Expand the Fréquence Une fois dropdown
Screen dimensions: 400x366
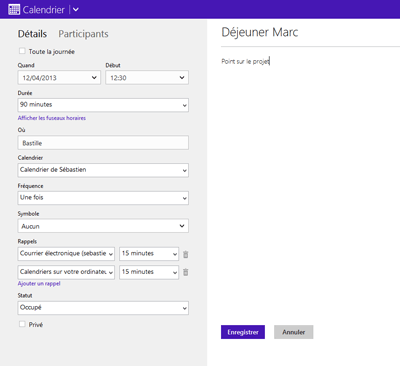tap(103, 198)
